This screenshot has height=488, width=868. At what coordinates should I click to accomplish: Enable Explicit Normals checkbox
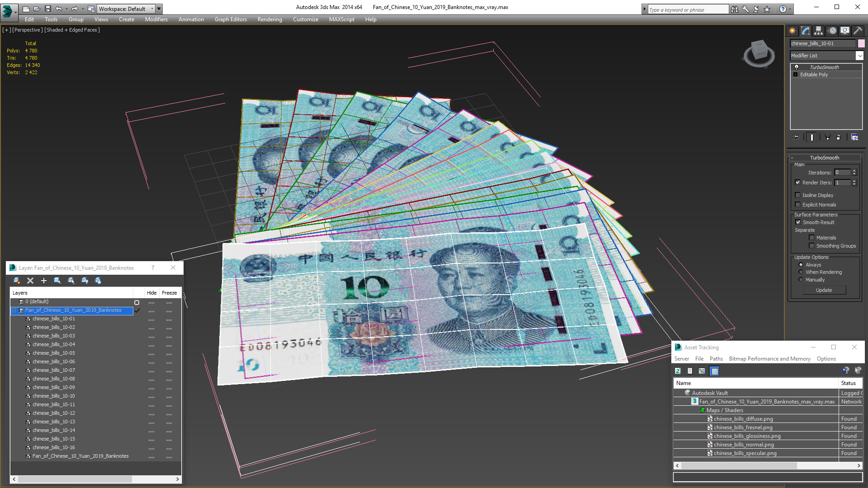pos(797,205)
